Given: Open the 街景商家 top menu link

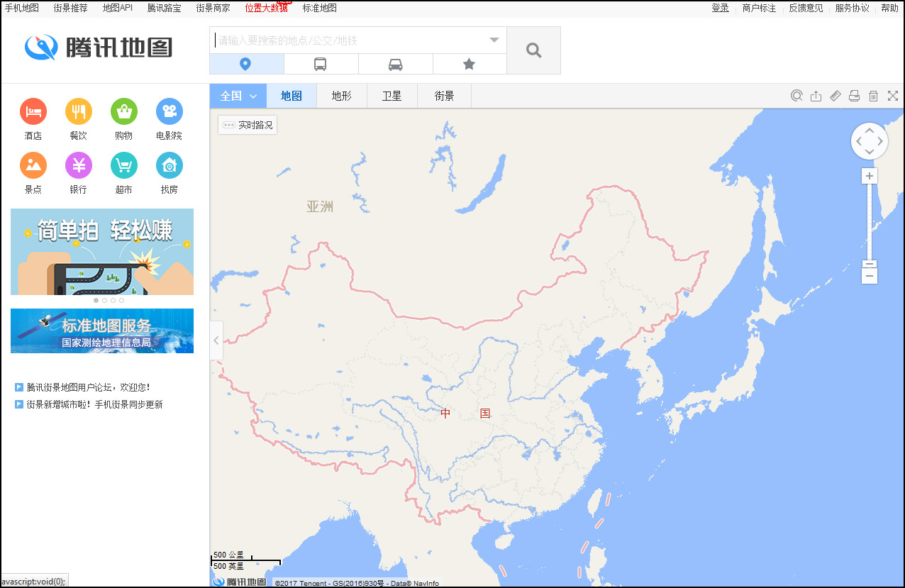Looking at the screenshot, I should (213, 8).
